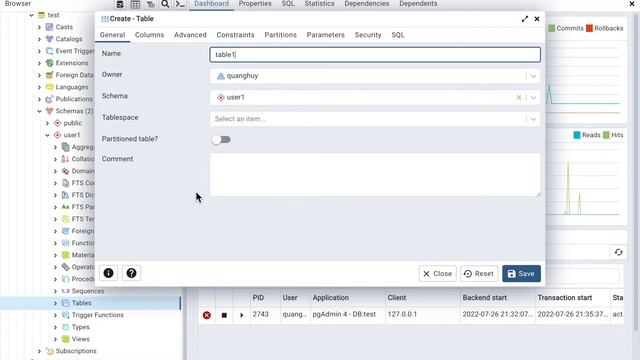Open the PSQL terminal tool icon
Image resolution: width=640 pixels, height=360 pixels.
(180, 4)
